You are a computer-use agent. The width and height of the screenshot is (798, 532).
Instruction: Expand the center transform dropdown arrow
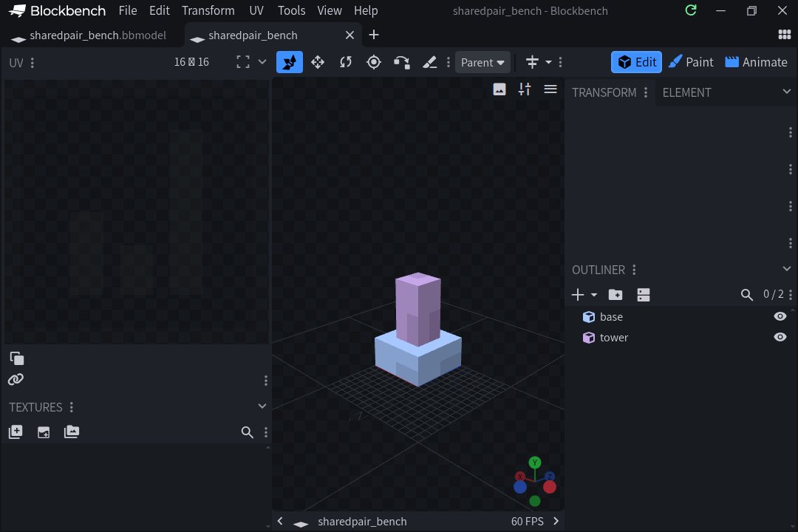click(x=548, y=62)
